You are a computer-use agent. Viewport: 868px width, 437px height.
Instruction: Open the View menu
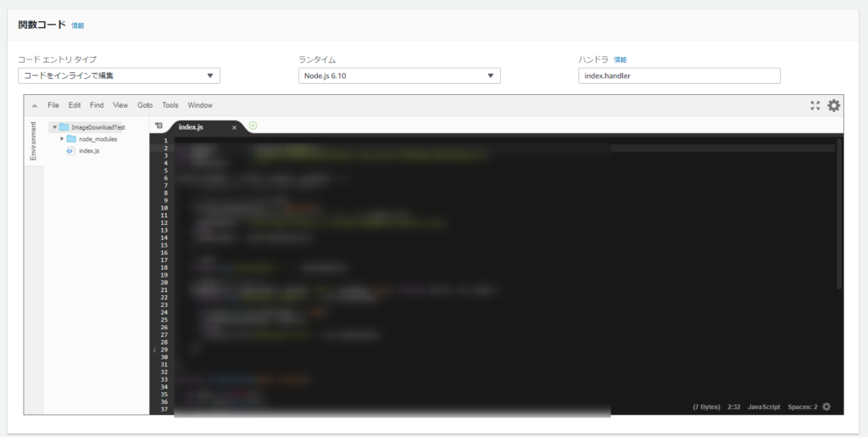click(120, 105)
